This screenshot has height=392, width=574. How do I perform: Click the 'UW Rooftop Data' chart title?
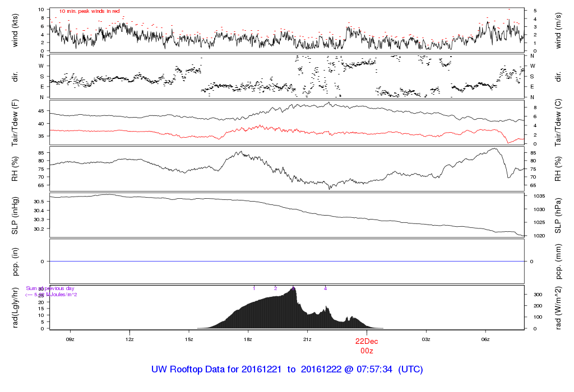point(286,370)
